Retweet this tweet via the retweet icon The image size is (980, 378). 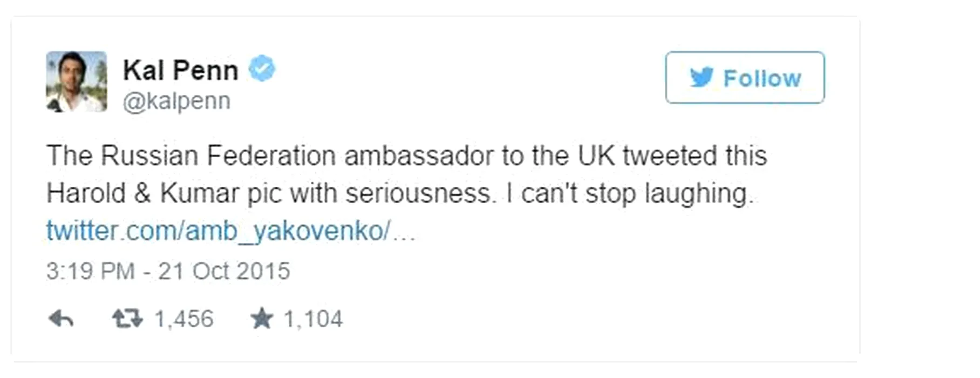coord(127,319)
